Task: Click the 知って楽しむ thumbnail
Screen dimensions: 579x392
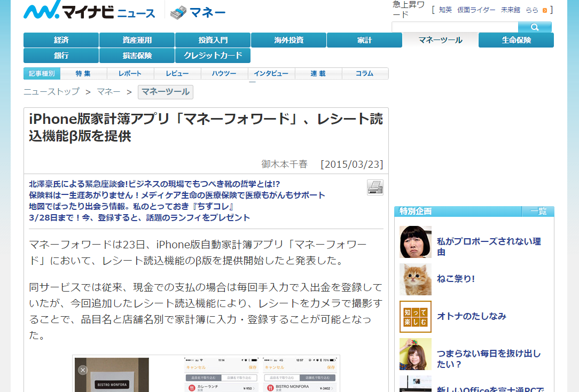Action: point(416,317)
